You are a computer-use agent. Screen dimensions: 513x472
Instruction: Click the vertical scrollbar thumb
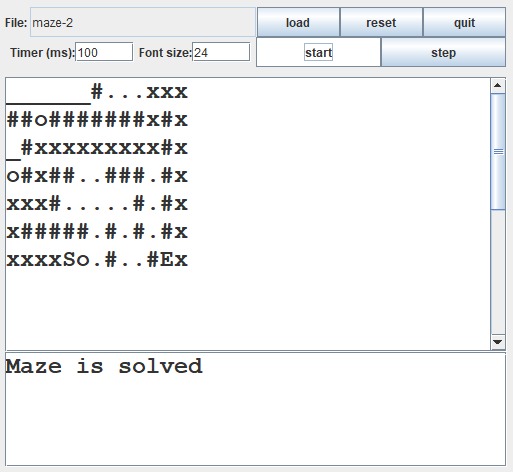pyautogui.click(x=498, y=152)
